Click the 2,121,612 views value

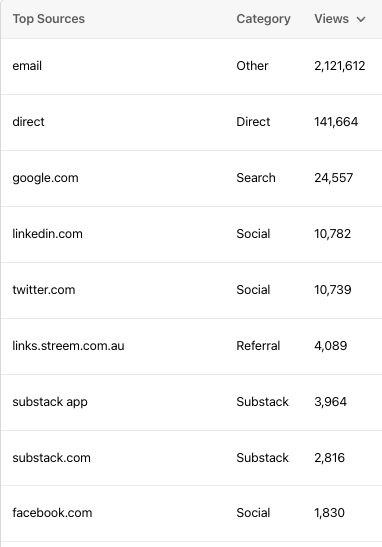340,66
